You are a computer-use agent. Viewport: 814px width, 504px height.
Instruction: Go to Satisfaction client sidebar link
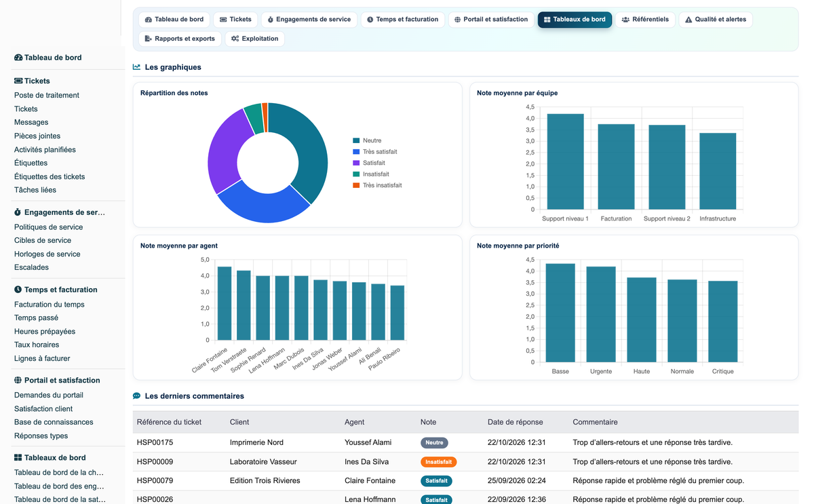43,409
